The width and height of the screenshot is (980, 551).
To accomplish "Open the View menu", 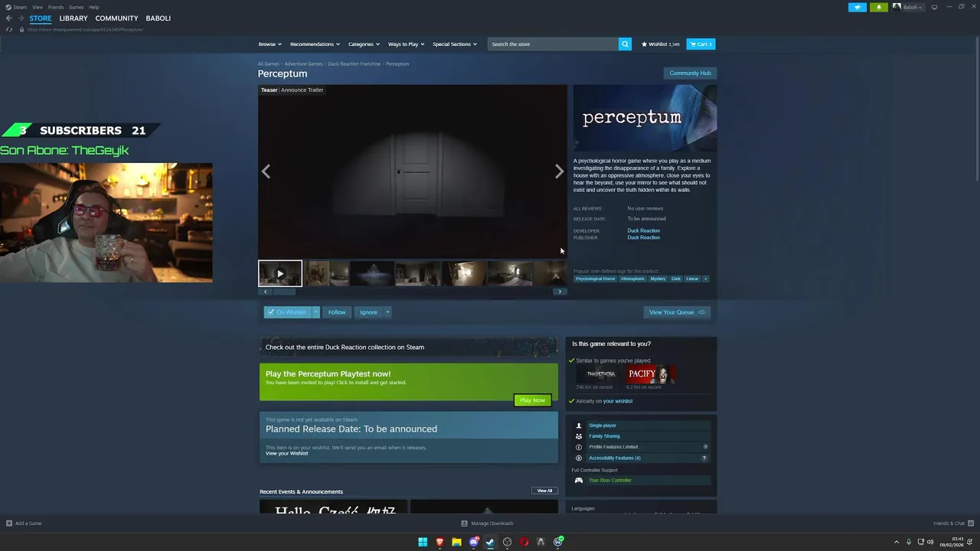I will 37,7.
